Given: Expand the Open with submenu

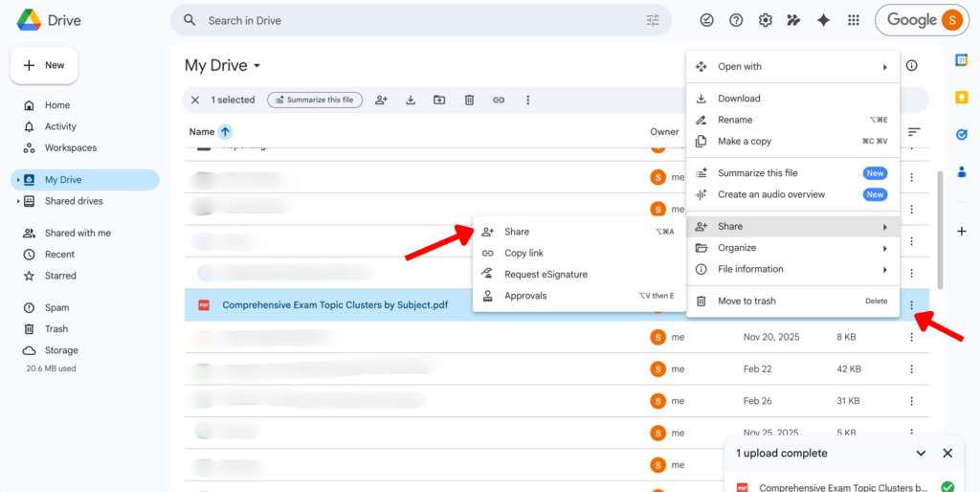Looking at the screenshot, I should [792, 67].
